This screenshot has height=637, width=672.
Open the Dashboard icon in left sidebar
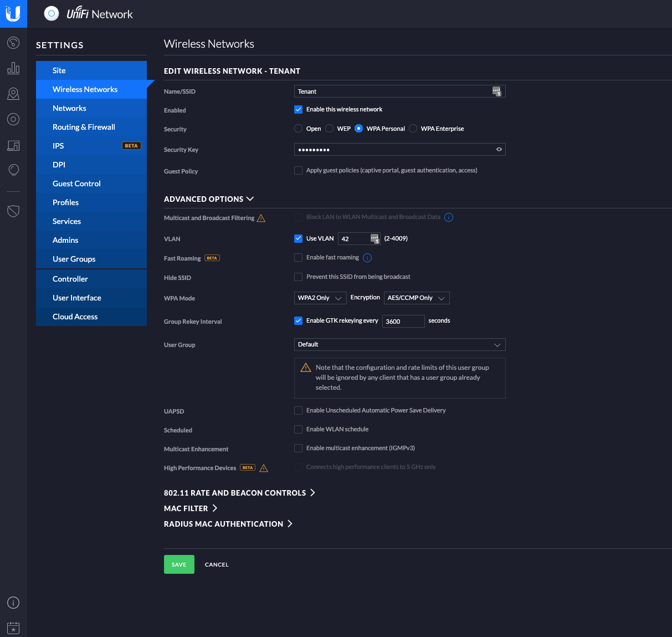point(13,43)
